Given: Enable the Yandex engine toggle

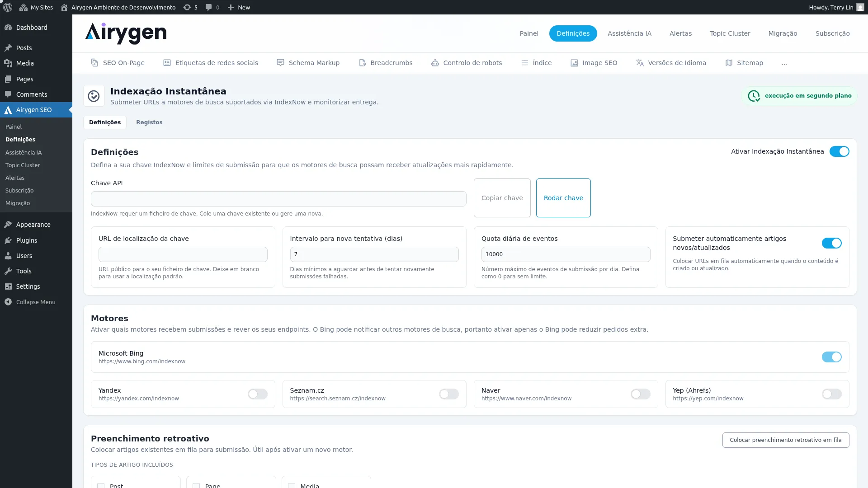Looking at the screenshot, I should (257, 394).
